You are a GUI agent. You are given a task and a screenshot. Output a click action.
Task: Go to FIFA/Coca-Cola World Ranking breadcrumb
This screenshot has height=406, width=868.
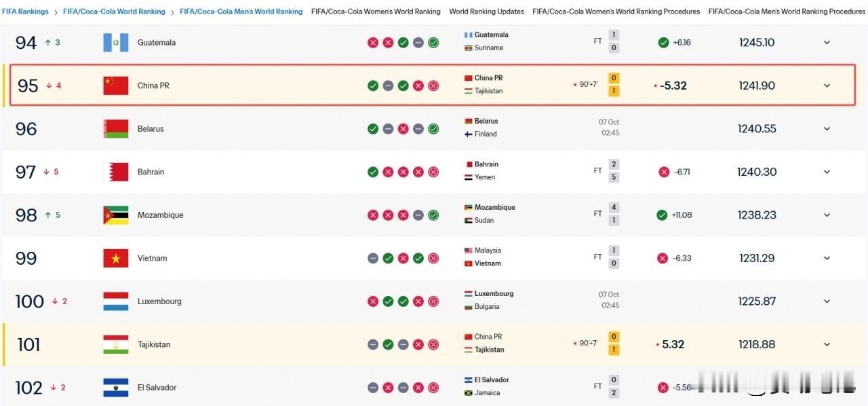pos(114,12)
